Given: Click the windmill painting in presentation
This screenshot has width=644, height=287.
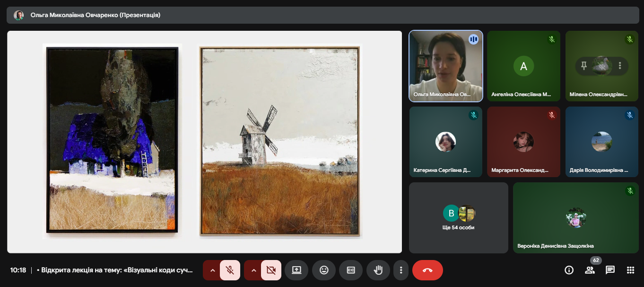Looking at the screenshot, I should 279,141.
